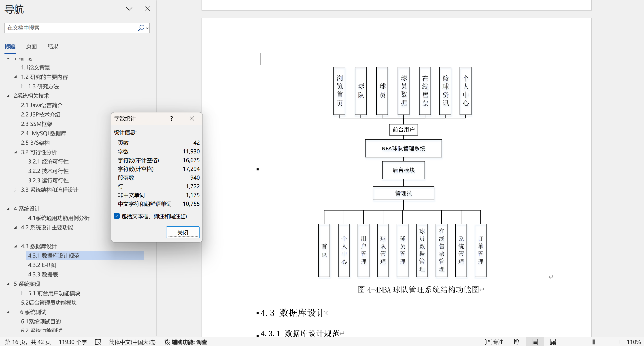Expand the 3.3 系统结构和流程设计 heading
This screenshot has width=644, height=346.
15,190
